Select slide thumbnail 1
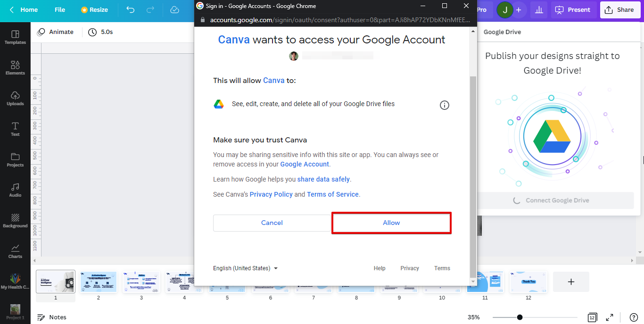This screenshot has width=644, height=324. [56, 282]
